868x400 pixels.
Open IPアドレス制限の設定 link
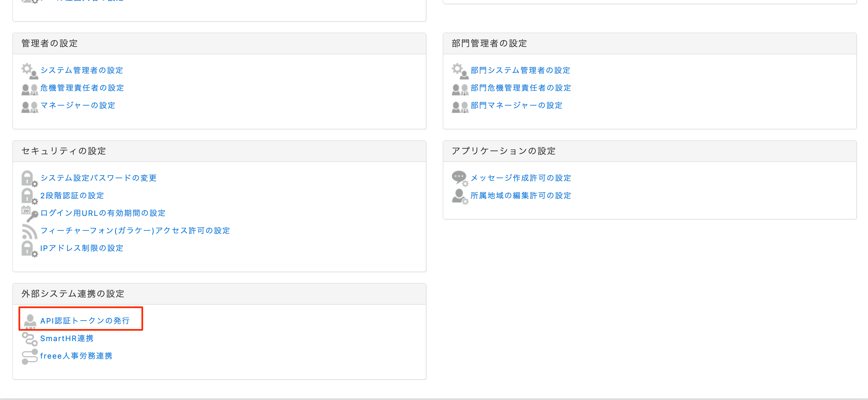pos(82,248)
